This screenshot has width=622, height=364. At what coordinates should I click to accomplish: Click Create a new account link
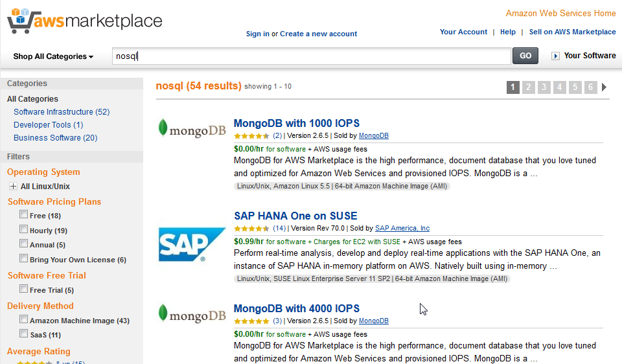tap(318, 34)
